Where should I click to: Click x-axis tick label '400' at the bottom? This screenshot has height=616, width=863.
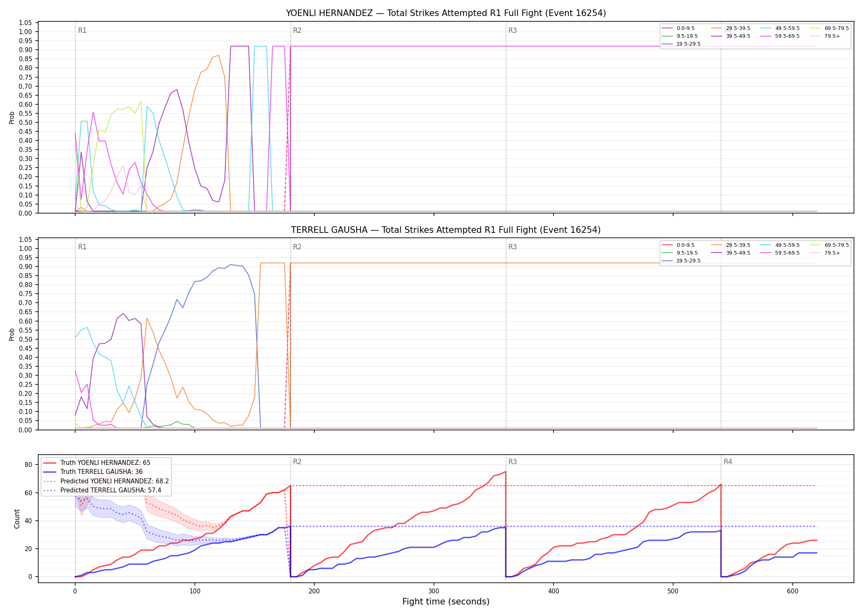click(x=554, y=591)
